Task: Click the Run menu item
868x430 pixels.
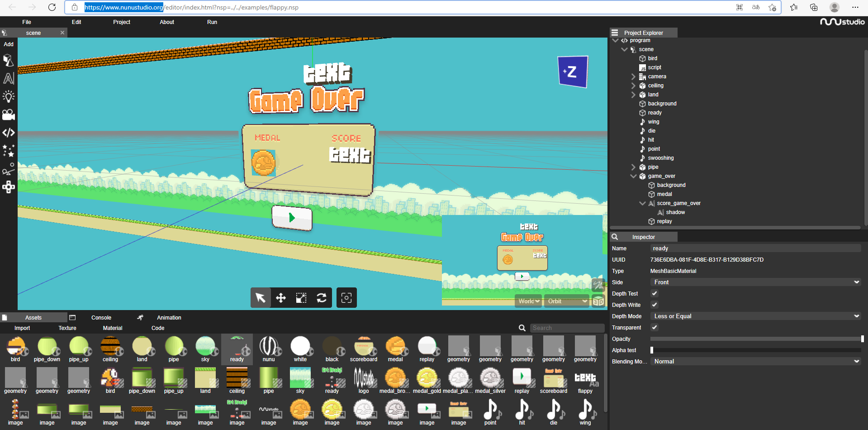Action: 212,22
